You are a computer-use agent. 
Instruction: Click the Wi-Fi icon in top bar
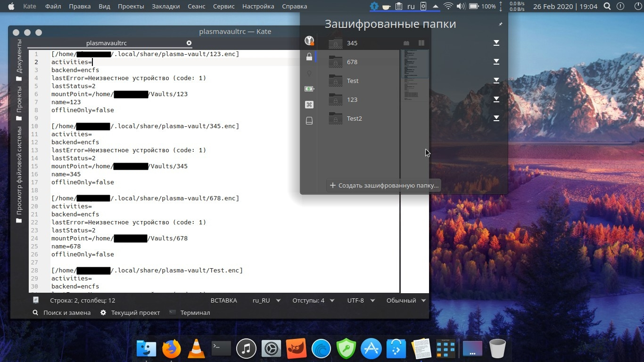tap(448, 7)
